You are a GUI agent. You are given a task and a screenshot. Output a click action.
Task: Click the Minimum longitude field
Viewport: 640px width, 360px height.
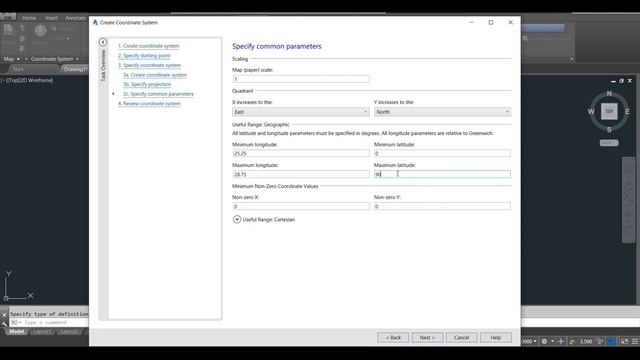(x=301, y=153)
